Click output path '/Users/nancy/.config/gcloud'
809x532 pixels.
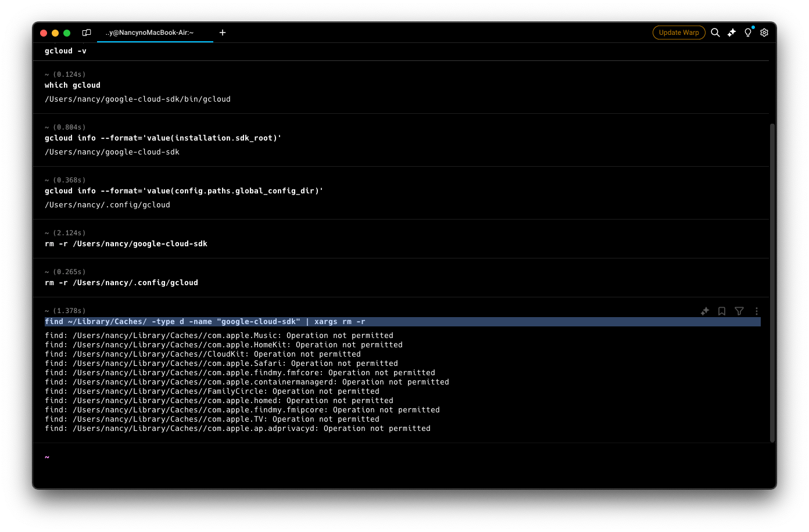(x=108, y=205)
